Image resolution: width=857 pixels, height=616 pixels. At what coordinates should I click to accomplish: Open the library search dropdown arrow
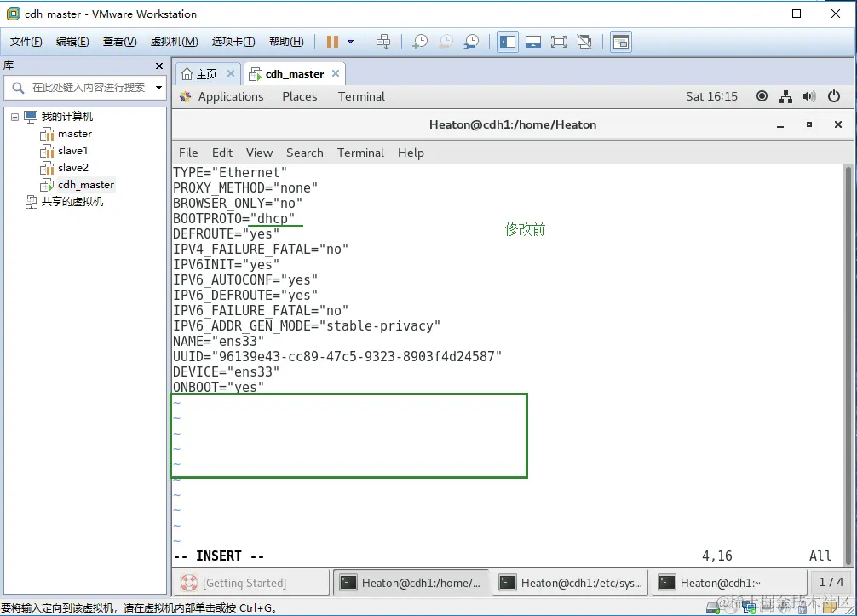coord(158,88)
